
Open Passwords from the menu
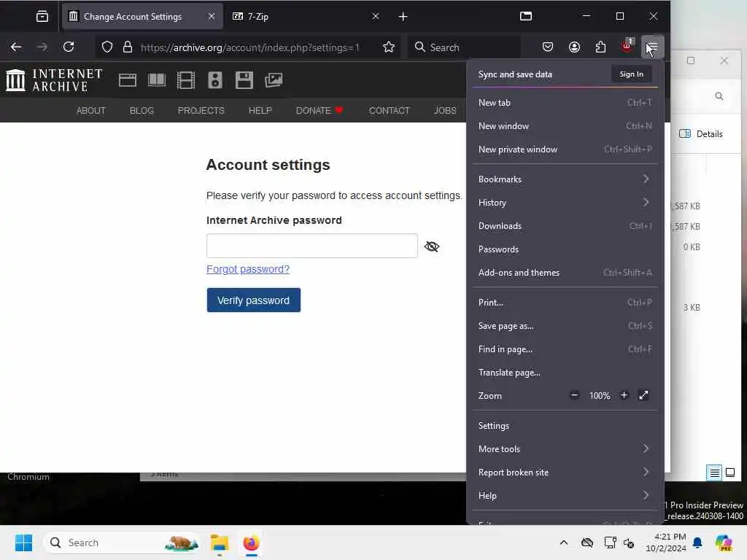[565, 249]
